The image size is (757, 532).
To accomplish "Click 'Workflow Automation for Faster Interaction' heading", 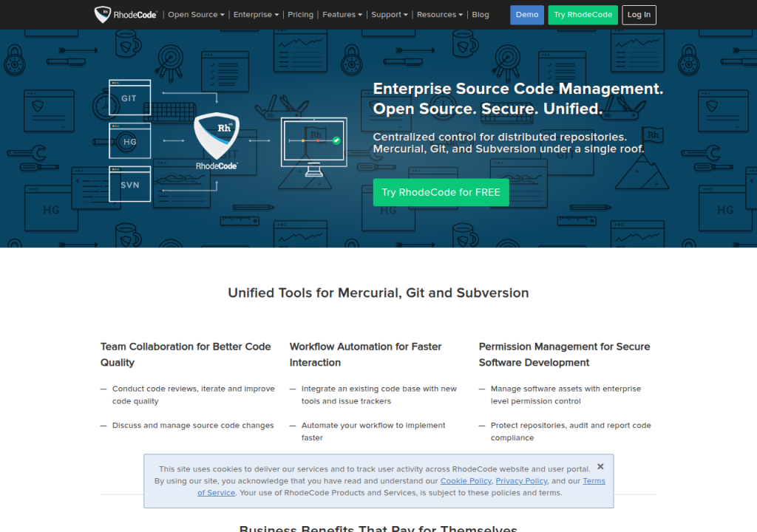I will pyautogui.click(x=365, y=355).
